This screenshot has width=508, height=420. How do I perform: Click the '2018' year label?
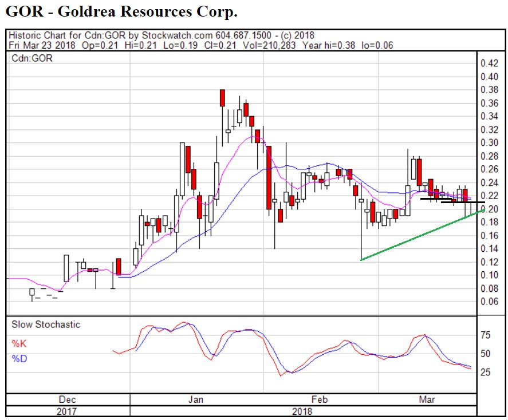pos(302,411)
